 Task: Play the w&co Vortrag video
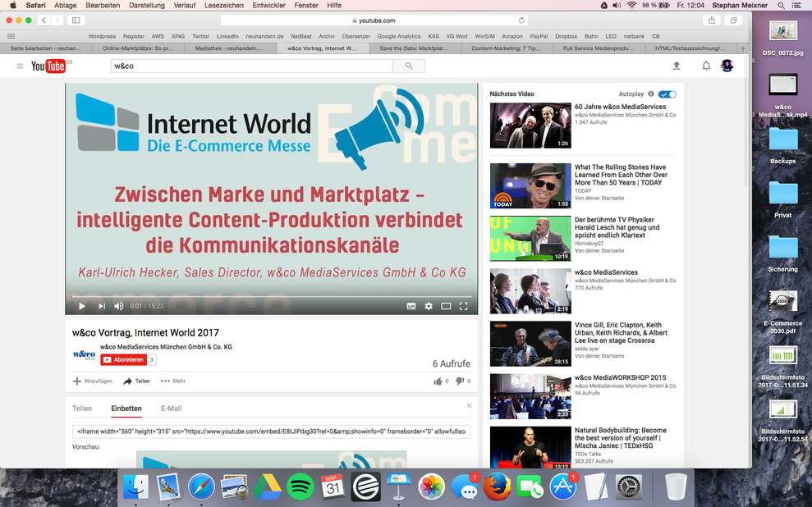coord(82,306)
